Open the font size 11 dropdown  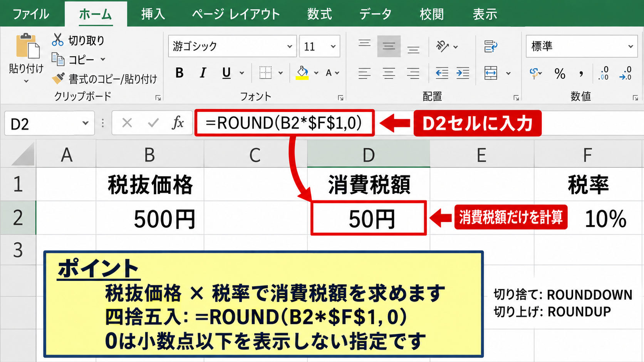(333, 46)
